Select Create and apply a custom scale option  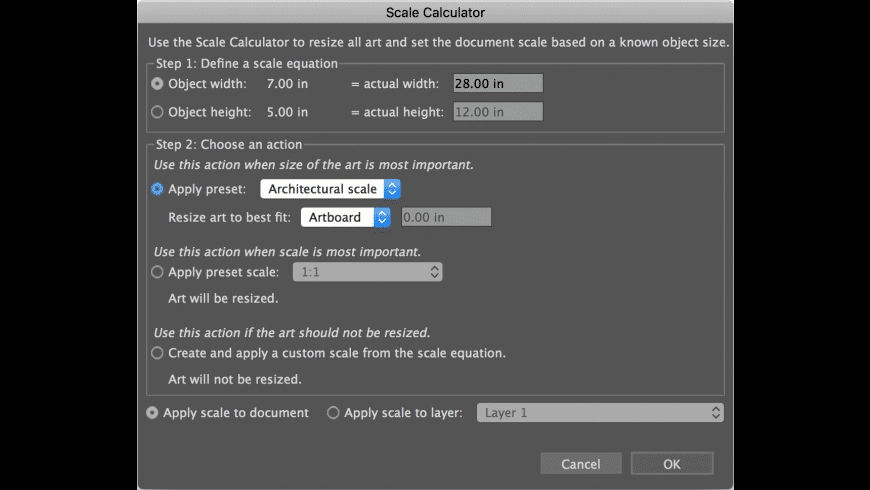[157, 353]
